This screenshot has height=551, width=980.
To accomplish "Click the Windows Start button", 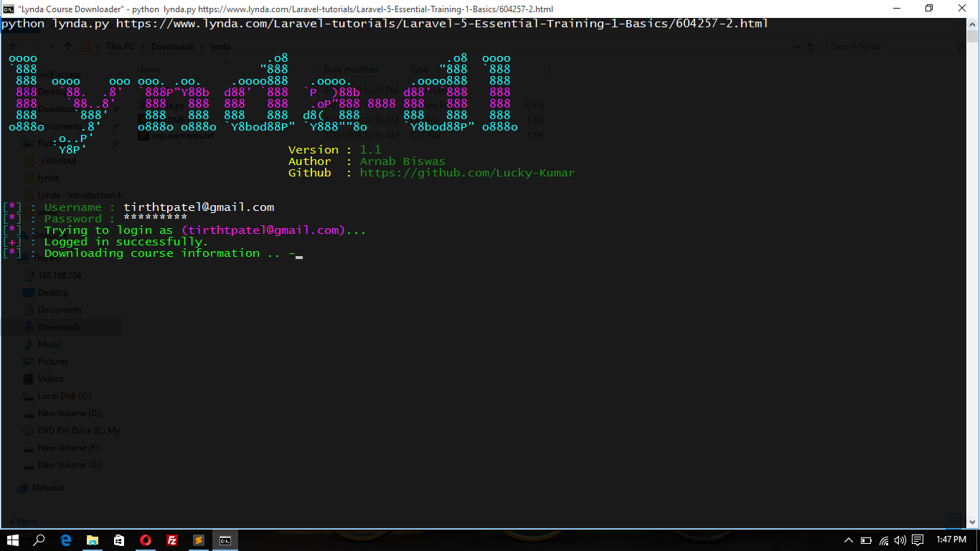I will click(13, 540).
